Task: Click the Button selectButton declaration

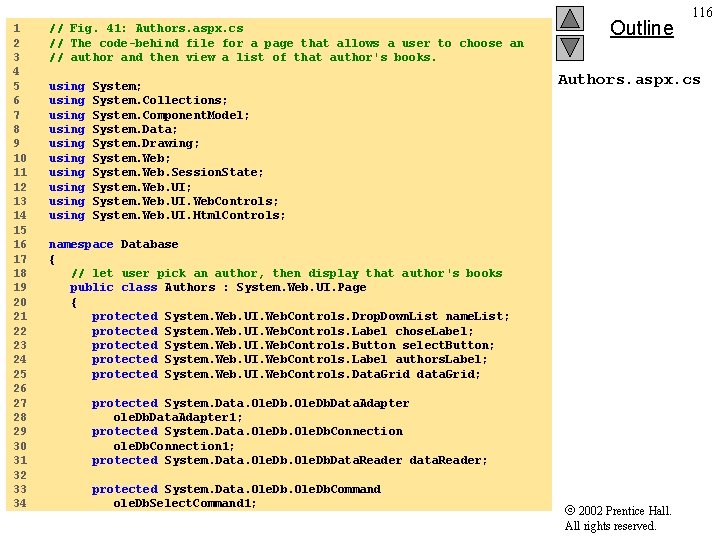Action: [x=293, y=345]
